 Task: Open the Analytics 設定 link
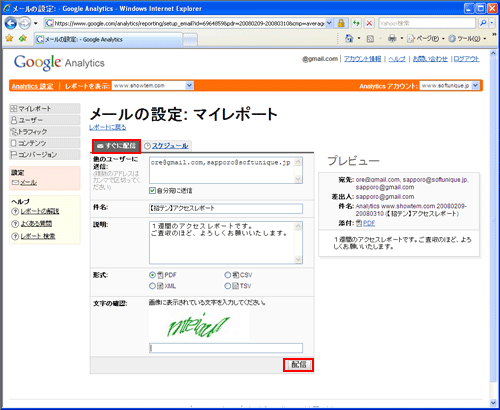pyautogui.click(x=32, y=86)
